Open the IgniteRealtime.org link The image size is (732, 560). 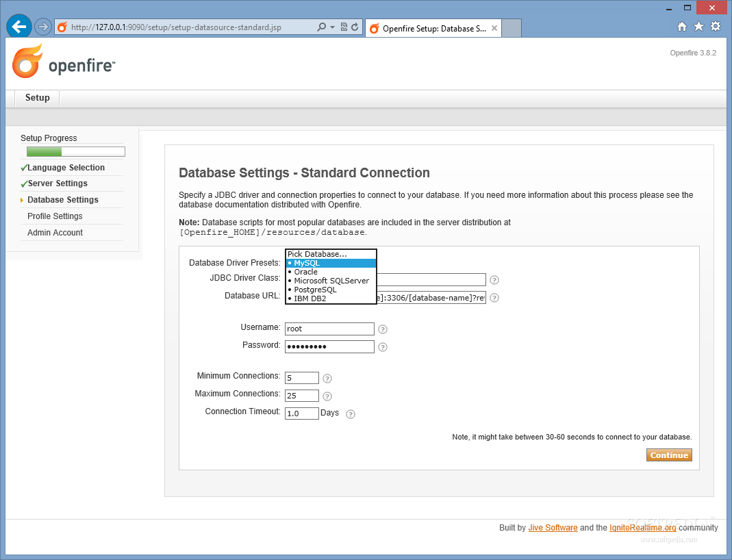pyautogui.click(x=642, y=528)
